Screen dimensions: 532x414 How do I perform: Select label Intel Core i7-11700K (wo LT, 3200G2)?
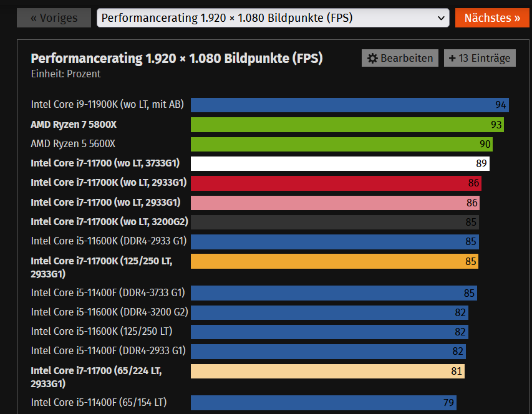[109, 222]
